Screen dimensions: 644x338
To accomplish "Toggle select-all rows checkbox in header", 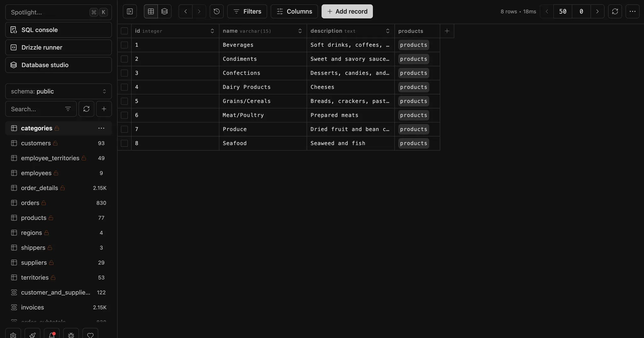I will coord(125,31).
